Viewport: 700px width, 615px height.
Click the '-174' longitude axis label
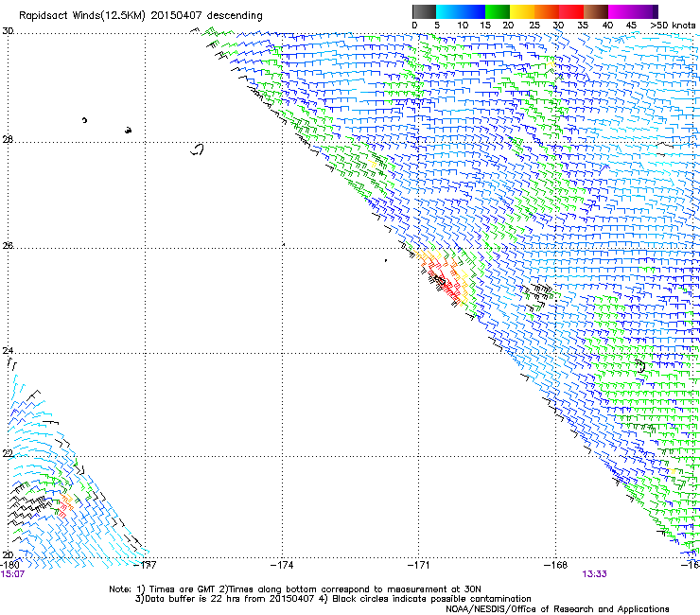click(x=282, y=565)
